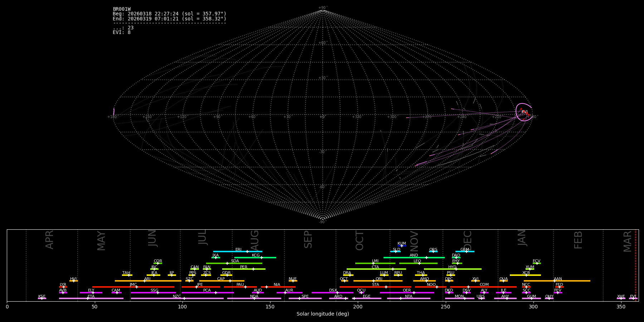Click the 'EVI: 8' count line
Image resolution: width=644 pixels, height=322 pixels.
click(x=122, y=32)
